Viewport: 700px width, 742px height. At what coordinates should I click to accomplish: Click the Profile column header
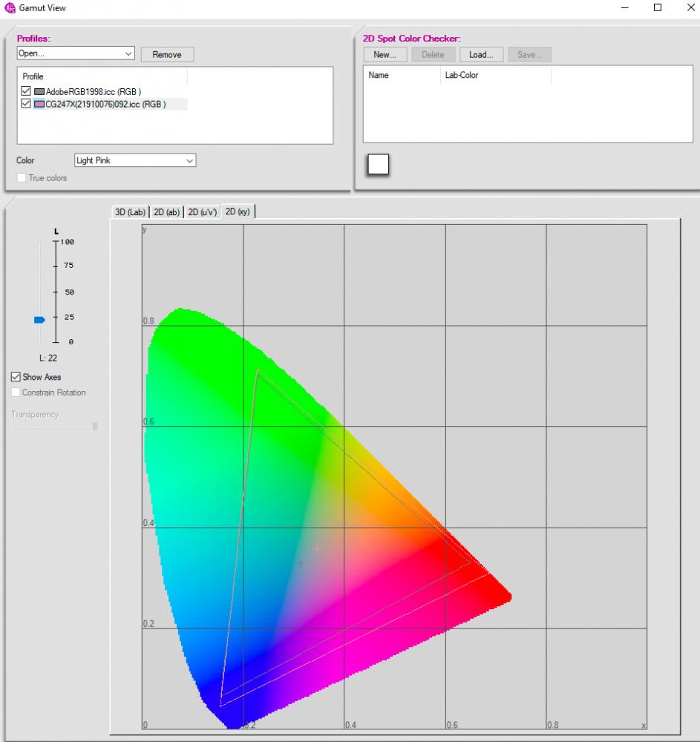[x=102, y=76]
